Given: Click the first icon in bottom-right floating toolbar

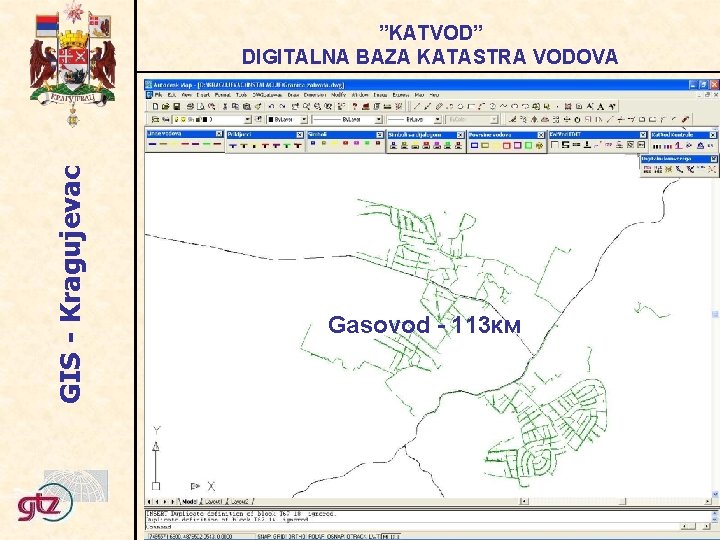Looking at the screenshot, I should tap(647, 169).
